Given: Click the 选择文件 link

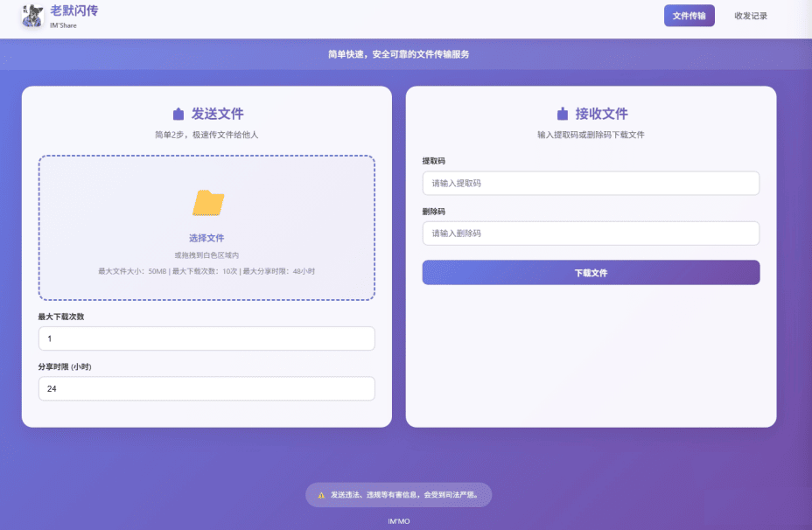Looking at the screenshot, I should [x=206, y=238].
